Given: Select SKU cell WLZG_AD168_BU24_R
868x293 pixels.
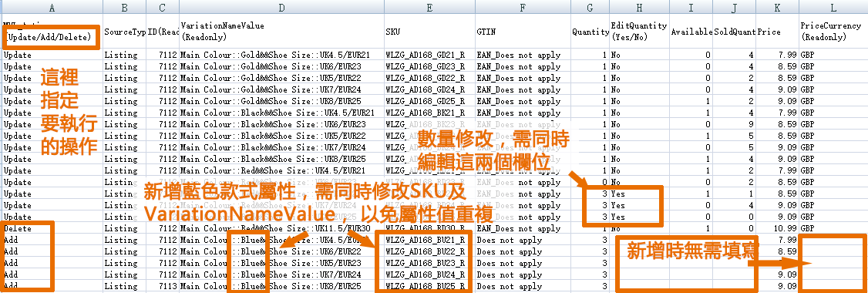Looking at the screenshot, I should [x=429, y=274].
